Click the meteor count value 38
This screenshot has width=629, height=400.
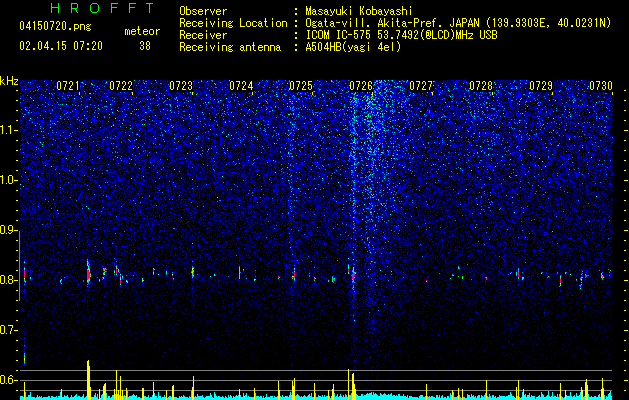145,46
